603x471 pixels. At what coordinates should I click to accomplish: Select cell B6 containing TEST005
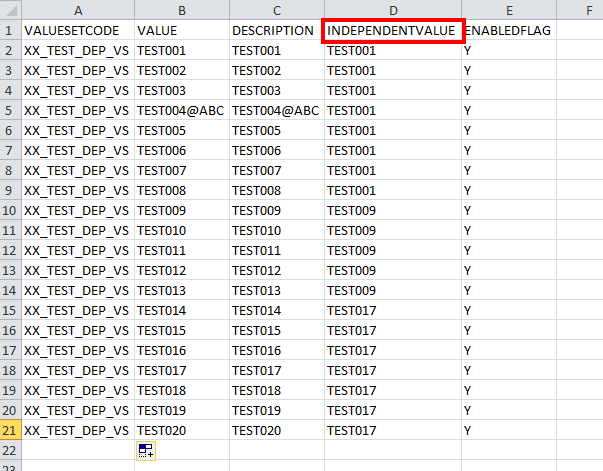(x=182, y=130)
